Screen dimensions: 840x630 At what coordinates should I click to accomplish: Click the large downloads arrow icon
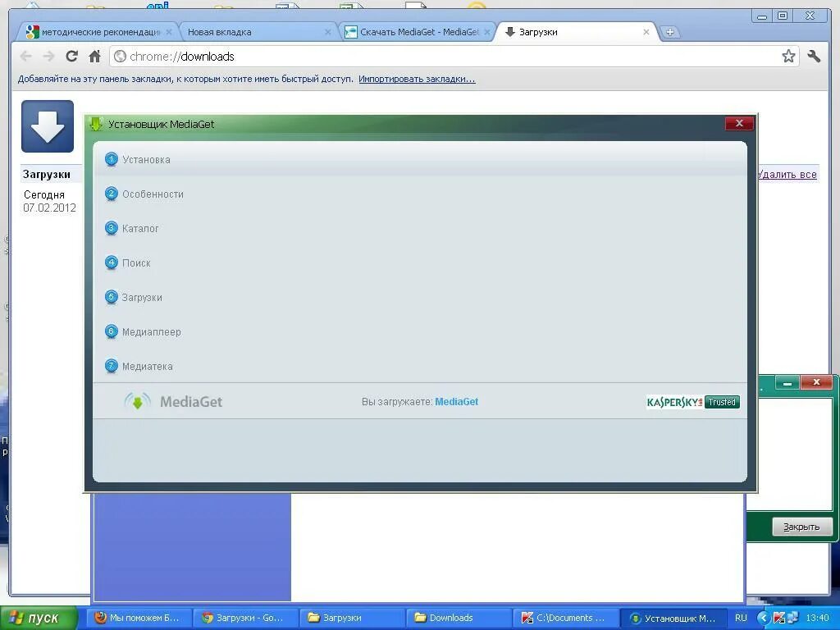pos(48,126)
